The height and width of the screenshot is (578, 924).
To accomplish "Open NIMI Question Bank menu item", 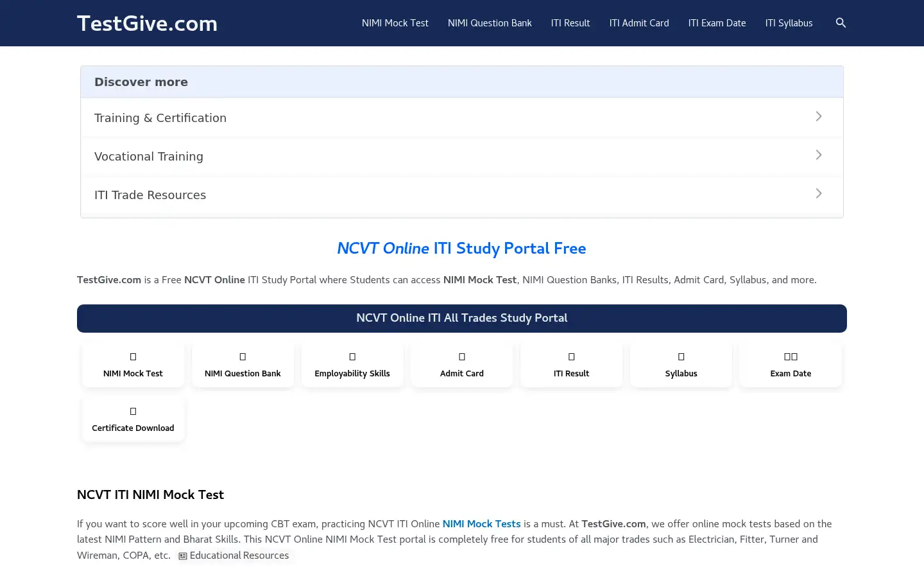I will coord(490,23).
